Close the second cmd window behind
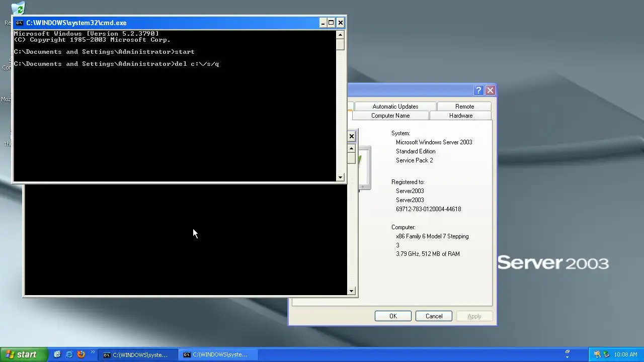The image size is (644, 362). point(352,136)
